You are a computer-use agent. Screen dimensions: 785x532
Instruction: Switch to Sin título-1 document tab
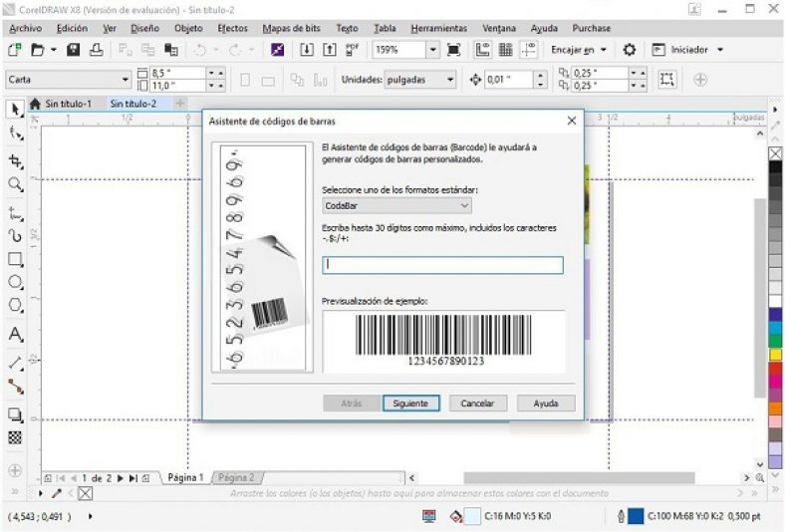point(68,104)
